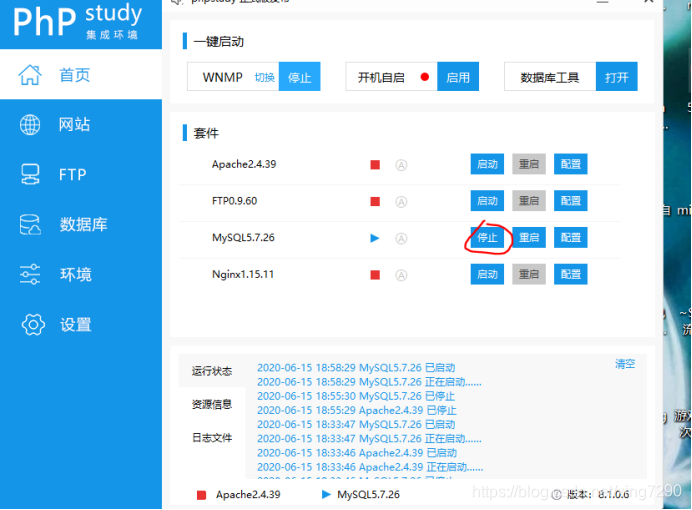Image resolution: width=692 pixels, height=510 pixels.
Task: Start Nginx1.15.11 with 启动 button
Action: [487, 274]
